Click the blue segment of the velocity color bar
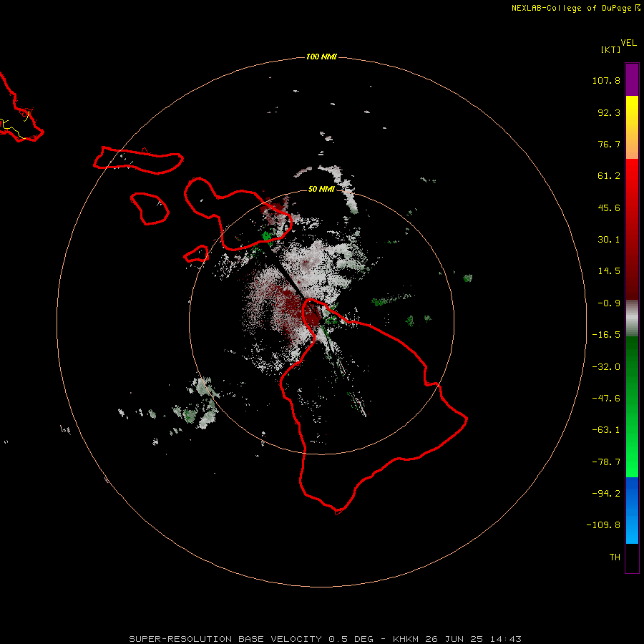The width and height of the screenshot is (644, 644). 632,510
